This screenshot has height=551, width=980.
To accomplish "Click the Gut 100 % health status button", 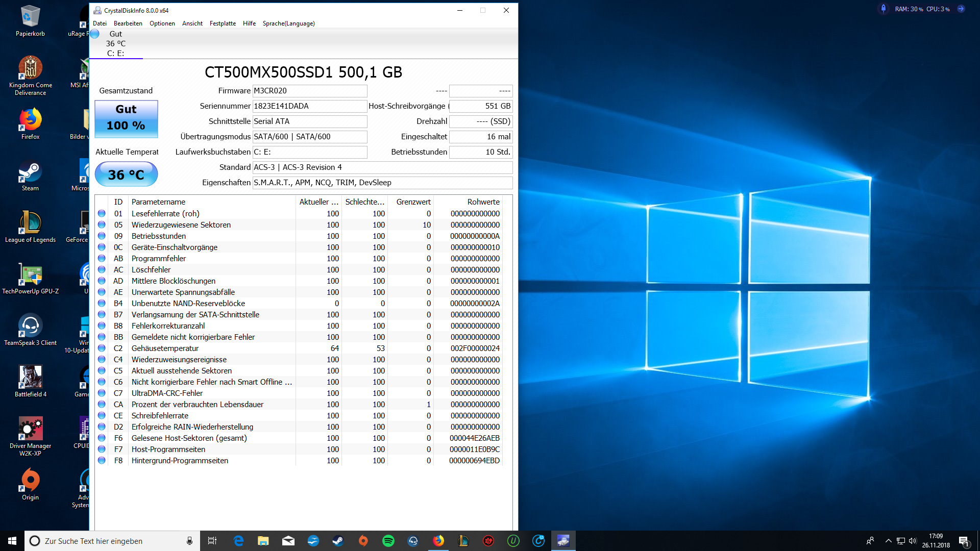I will pos(126,118).
